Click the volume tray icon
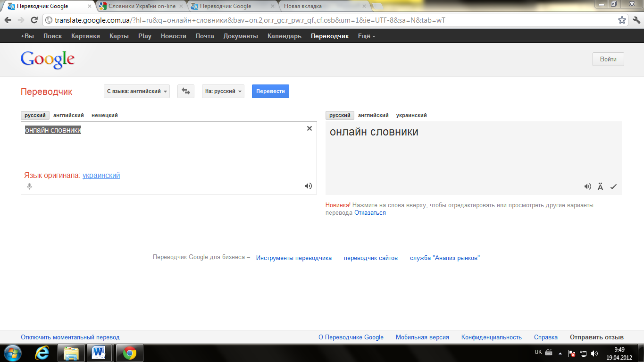Viewport: 644px width, 362px height. click(594, 353)
